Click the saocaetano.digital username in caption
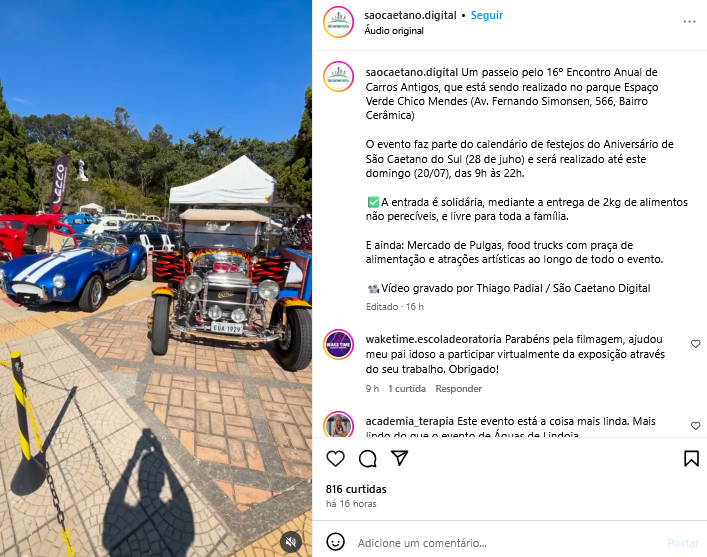 tap(412, 73)
